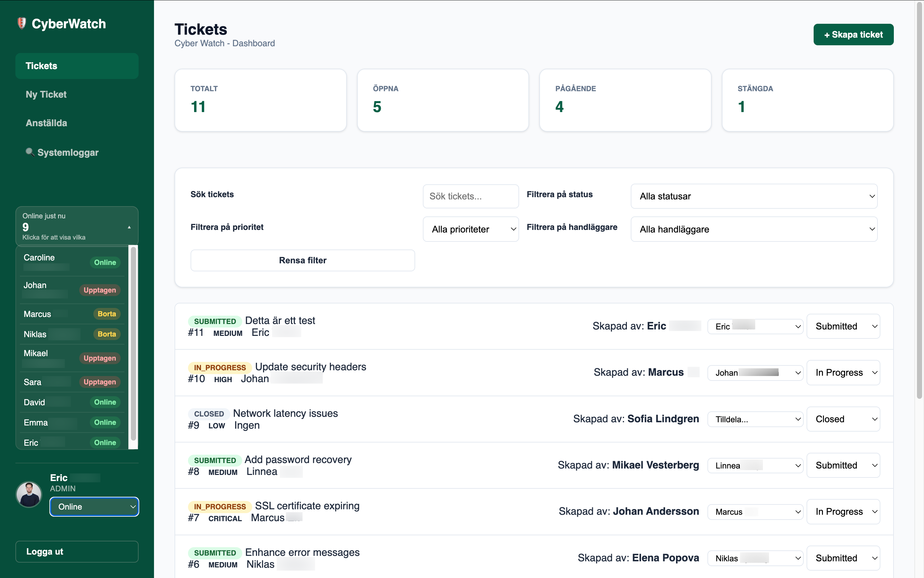The image size is (924, 578).
Task: Collapse the Online just nu panel
Action: tap(77, 226)
